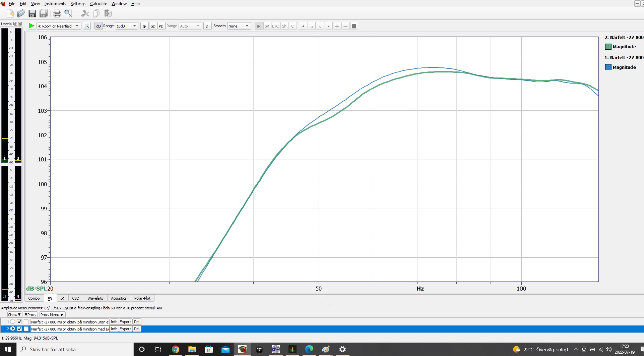The image size is (644, 356).
Task: Click the C toolbar button
Action: click(x=293, y=26)
